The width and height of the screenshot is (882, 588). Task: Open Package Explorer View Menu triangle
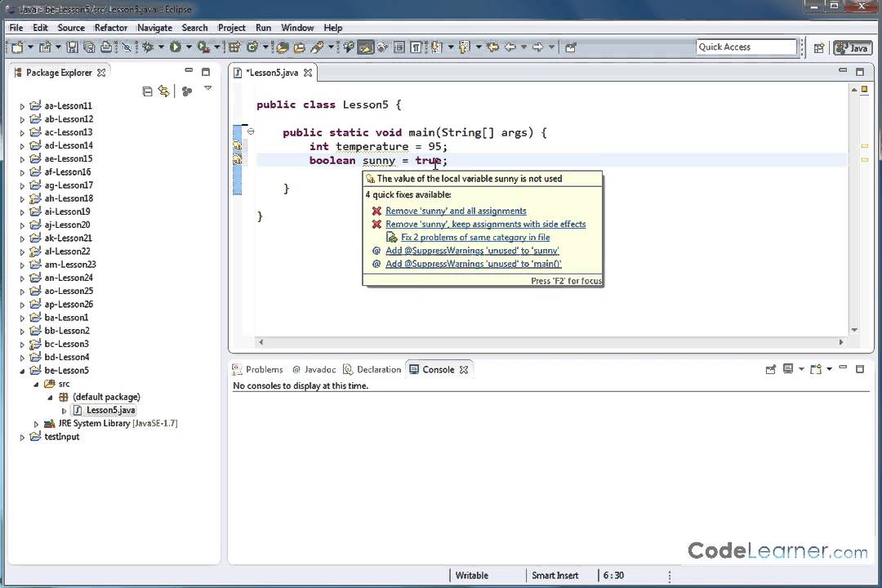coord(207,88)
